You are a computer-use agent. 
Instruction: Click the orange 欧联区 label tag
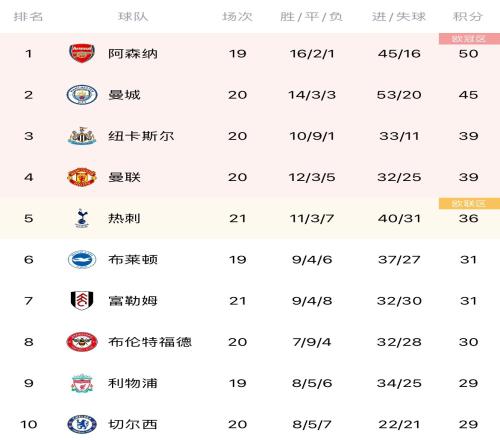click(x=469, y=203)
